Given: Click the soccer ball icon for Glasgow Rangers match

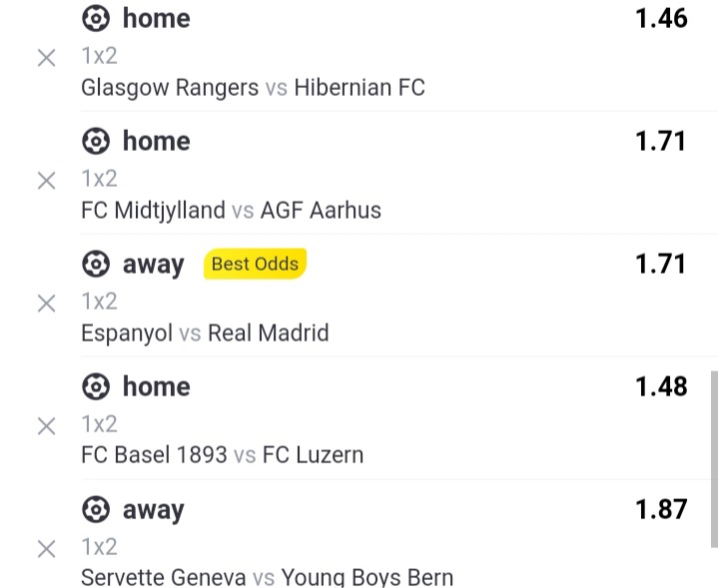Looking at the screenshot, I should pyautogui.click(x=96, y=18).
